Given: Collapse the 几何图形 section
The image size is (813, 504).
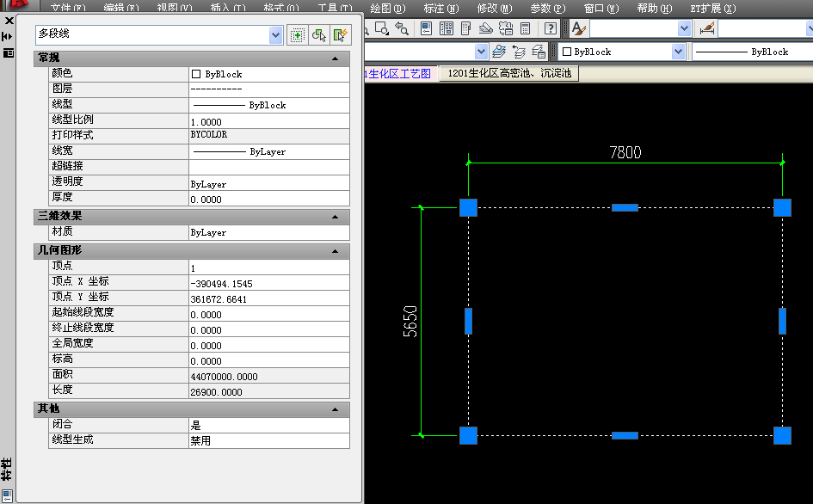Looking at the screenshot, I should tap(335, 251).
